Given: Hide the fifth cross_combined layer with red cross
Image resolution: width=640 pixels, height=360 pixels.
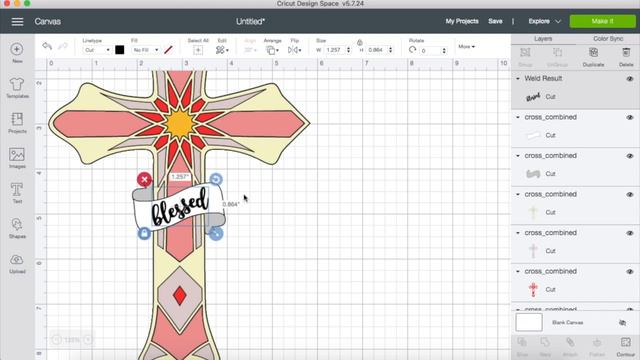Looking at the screenshot, I should pyautogui.click(x=630, y=272).
